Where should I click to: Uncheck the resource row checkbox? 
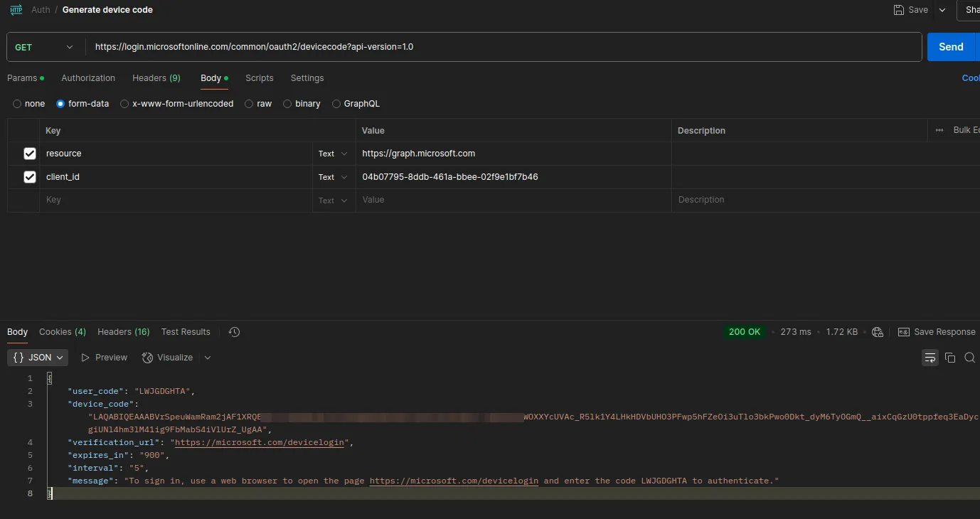click(30, 154)
